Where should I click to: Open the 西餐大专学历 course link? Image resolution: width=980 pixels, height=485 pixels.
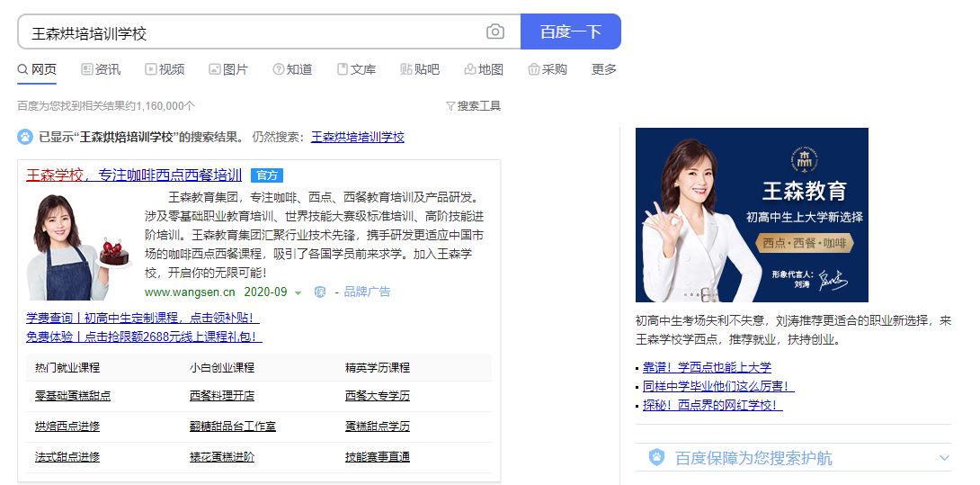click(378, 396)
